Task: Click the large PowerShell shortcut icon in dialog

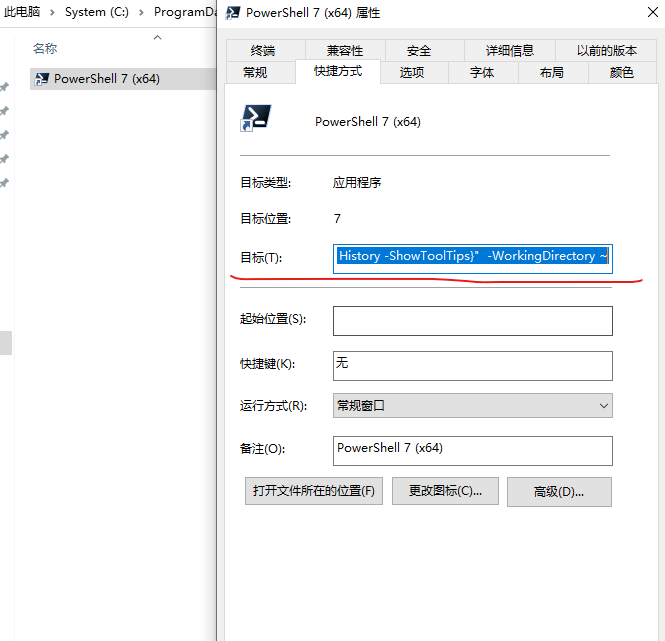Action: (x=256, y=118)
